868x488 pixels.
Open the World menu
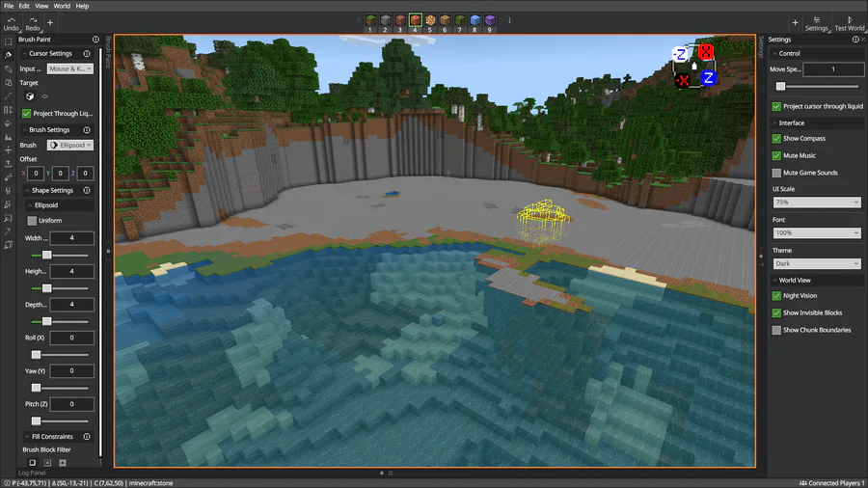pos(62,6)
